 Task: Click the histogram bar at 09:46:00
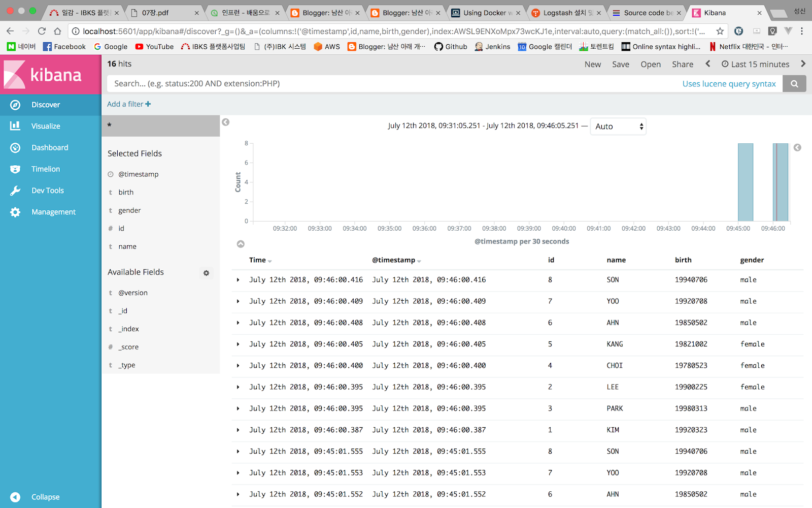click(781, 182)
